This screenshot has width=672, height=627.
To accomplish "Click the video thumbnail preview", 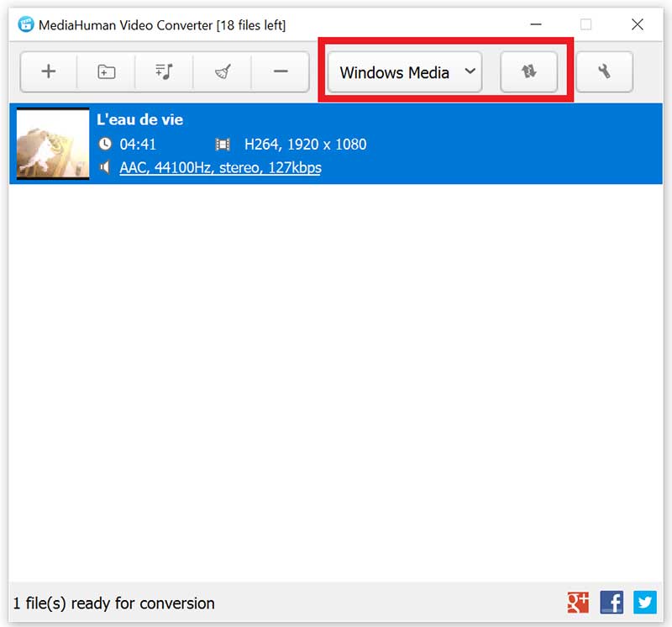I will [x=52, y=143].
